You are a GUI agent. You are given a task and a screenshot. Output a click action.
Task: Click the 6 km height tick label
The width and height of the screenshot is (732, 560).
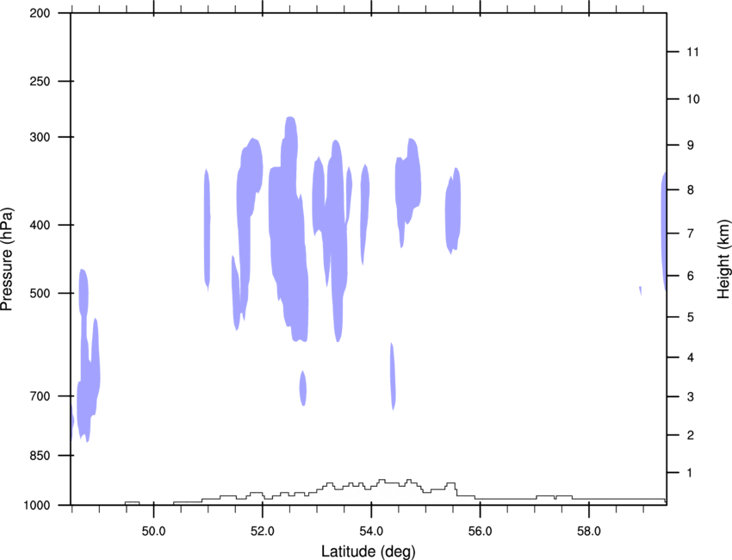[x=690, y=276]
